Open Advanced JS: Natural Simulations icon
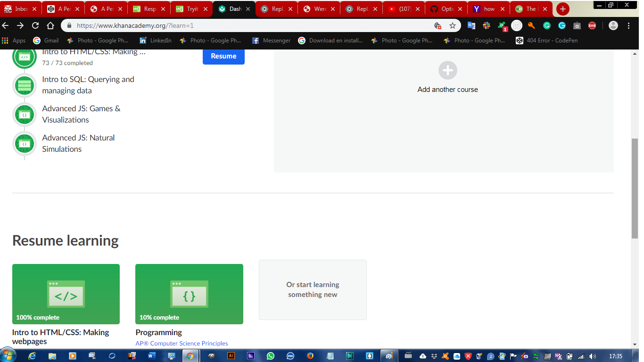Viewport: 644px width, 362px height. coord(25,144)
